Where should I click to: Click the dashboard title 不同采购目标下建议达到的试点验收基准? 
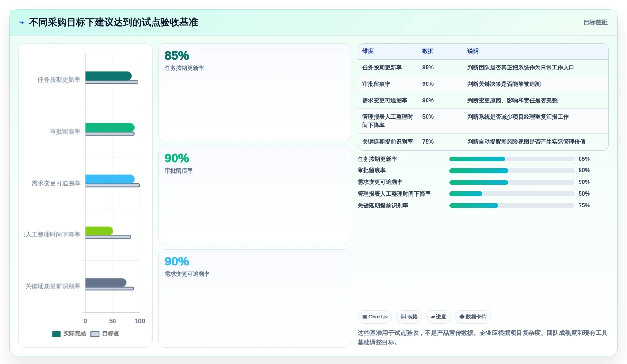[x=113, y=23]
